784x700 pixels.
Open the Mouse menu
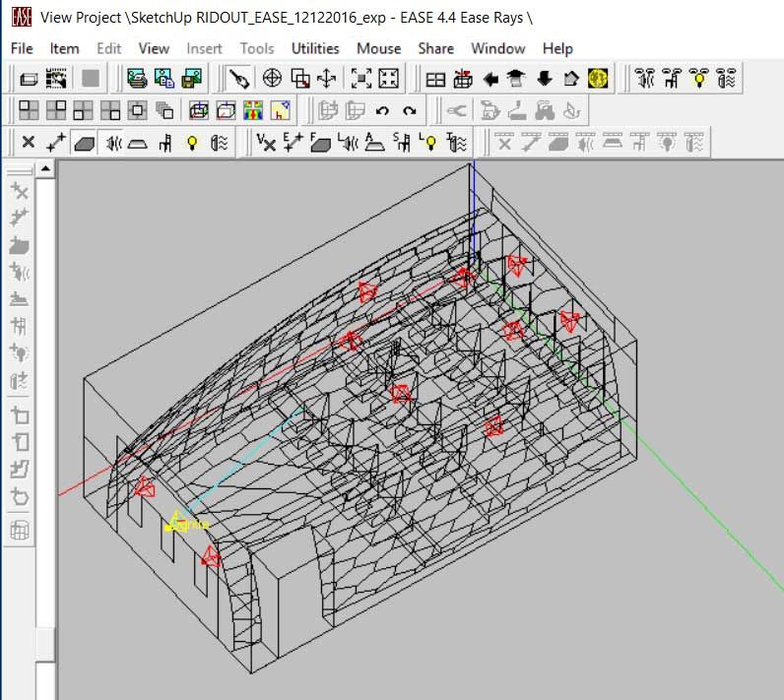pos(378,48)
